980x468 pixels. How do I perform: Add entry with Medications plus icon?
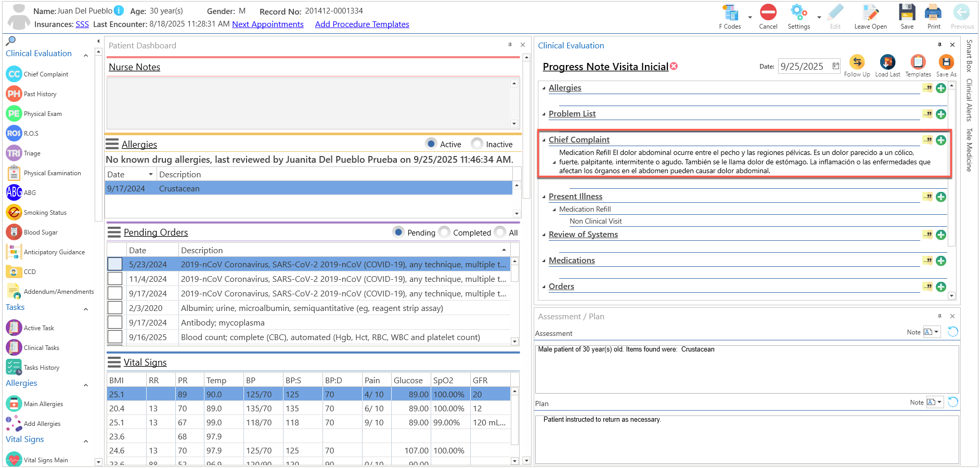pos(940,261)
